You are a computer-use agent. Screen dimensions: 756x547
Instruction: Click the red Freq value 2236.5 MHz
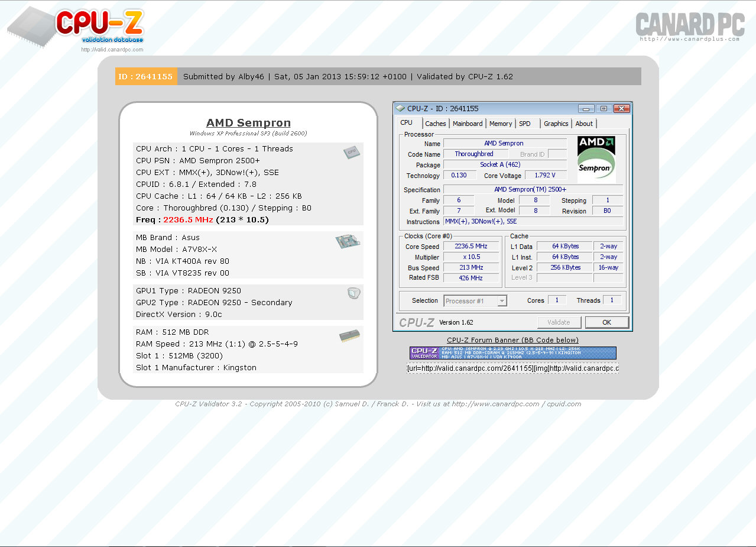pyautogui.click(x=188, y=220)
